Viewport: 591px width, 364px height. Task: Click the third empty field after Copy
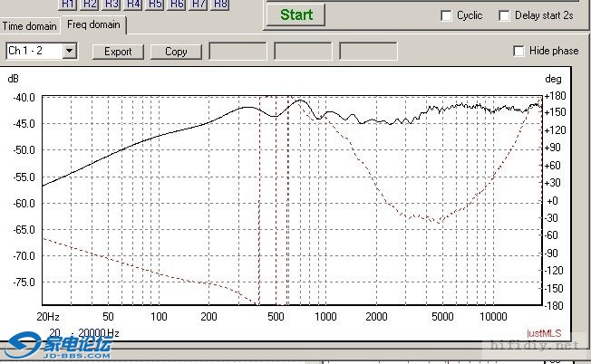tap(368, 52)
